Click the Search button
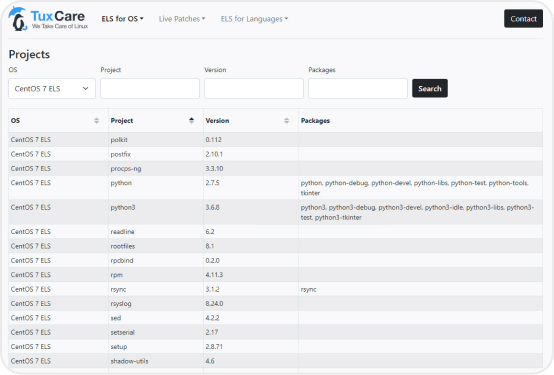554x375 pixels. click(430, 88)
